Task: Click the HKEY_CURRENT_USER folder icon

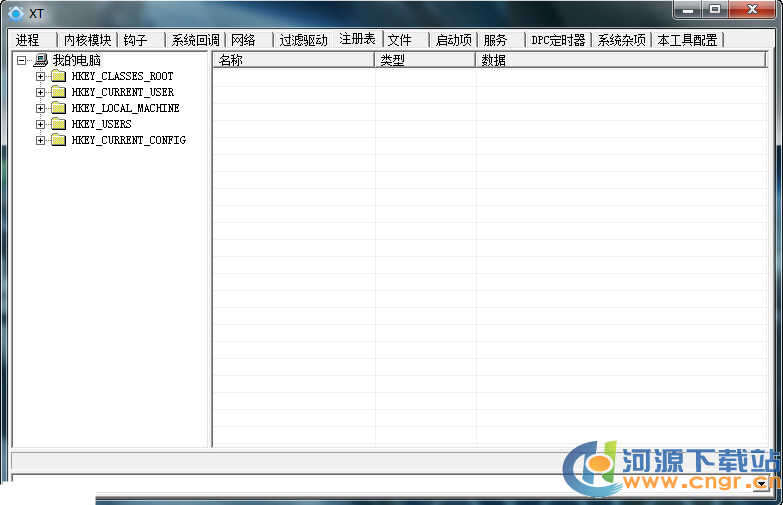Action: pyautogui.click(x=58, y=92)
